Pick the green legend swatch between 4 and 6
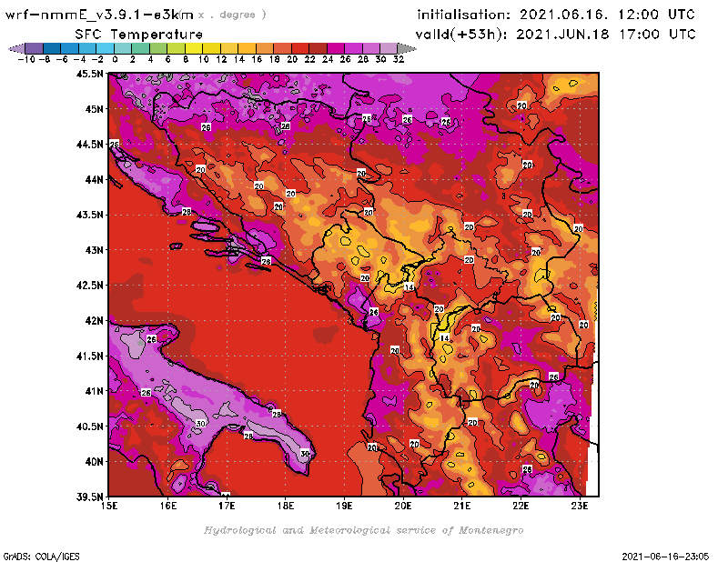 coord(157,48)
